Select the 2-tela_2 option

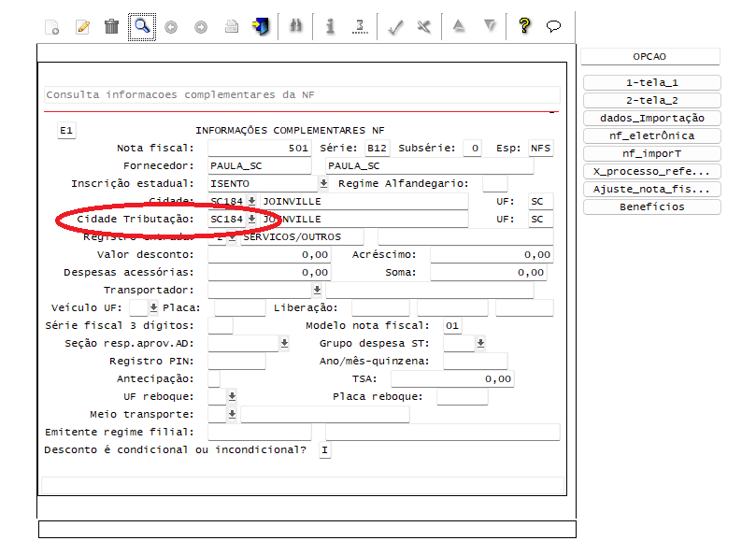tap(652, 100)
